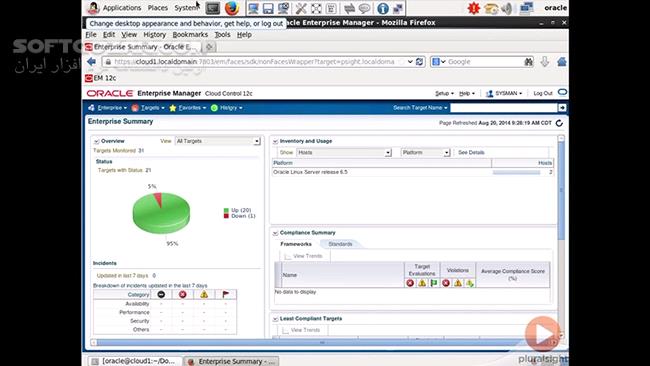Open the Firefox downloads arrow

tap(545, 62)
